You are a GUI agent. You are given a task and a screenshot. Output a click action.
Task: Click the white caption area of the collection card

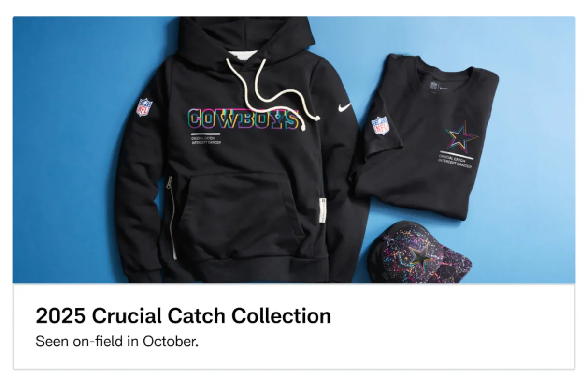294,327
